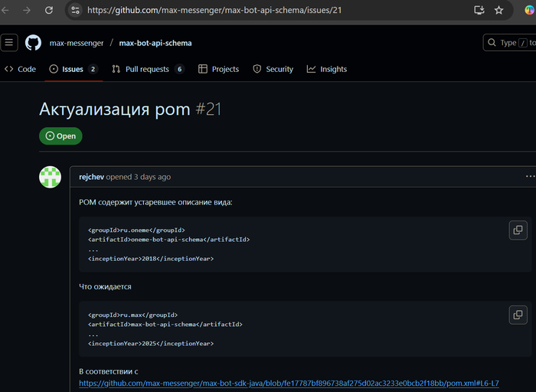The width and height of the screenshot is (536, 392).
Task: Open the issue comment three-dots menu
Action: pos(530,176)
